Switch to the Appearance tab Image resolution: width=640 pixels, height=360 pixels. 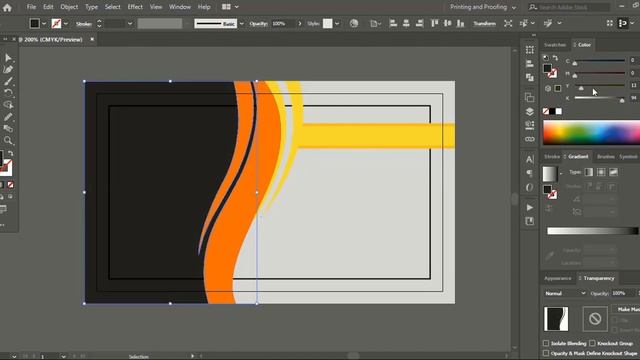point(558,278)
